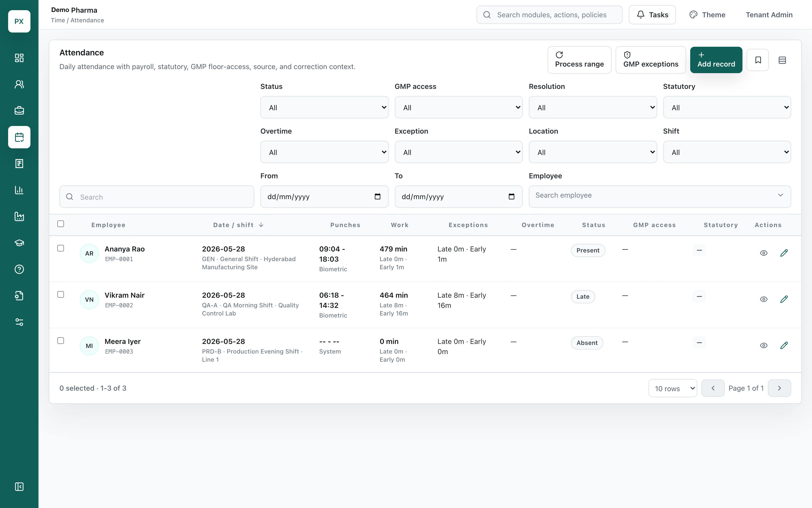Open the file document icon in sidebar
812x508 pixels.
click(x=19, y=296)
